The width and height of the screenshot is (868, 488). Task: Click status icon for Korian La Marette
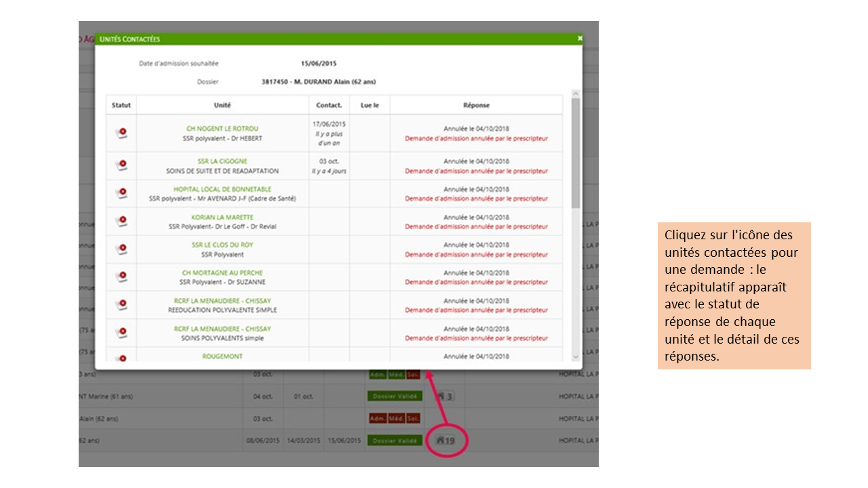[x=121, y=221]
